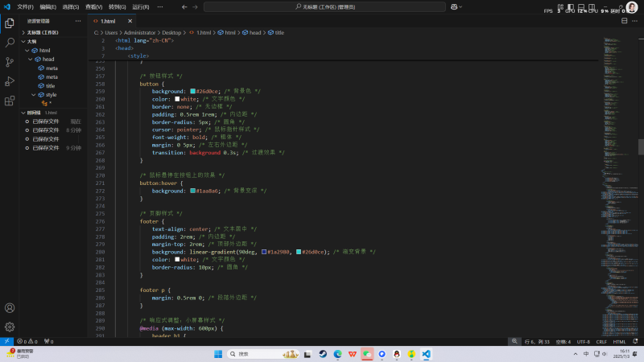Viewport: 644px width, 362px height.
Task: Click the code minimap on the right
Action: 620,187
